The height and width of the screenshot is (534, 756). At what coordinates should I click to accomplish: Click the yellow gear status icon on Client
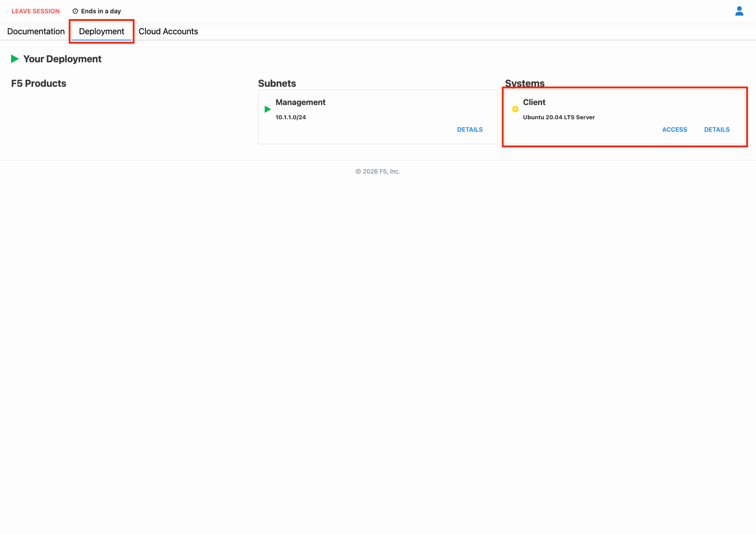(x=515, y=109)
